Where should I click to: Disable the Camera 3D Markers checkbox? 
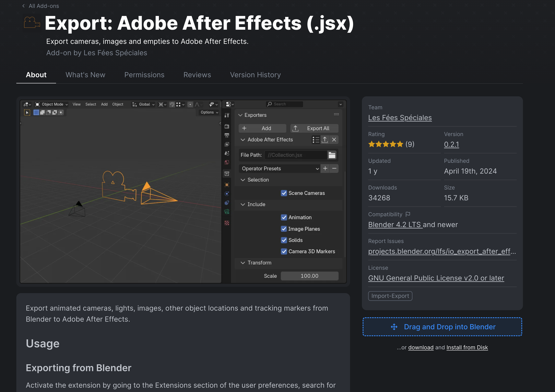point(284,251)
